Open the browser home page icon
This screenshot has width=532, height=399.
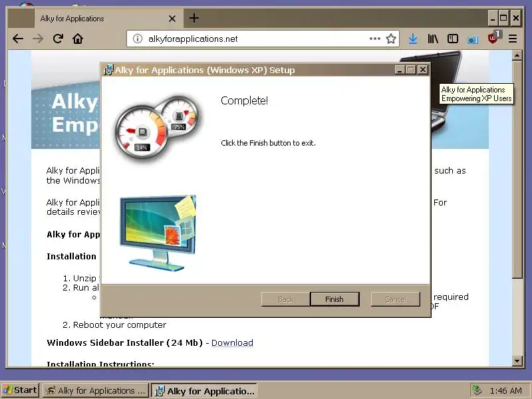(x=78, y=39)
